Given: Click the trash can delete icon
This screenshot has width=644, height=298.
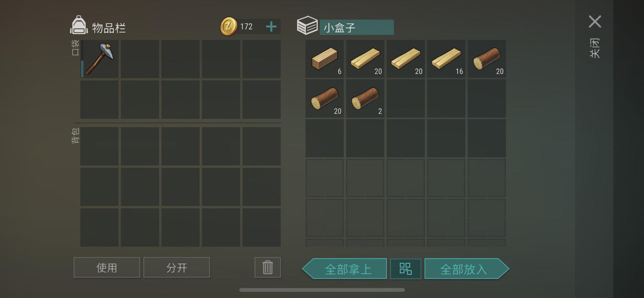Looking at the screenshot, I should coord(268,267).
